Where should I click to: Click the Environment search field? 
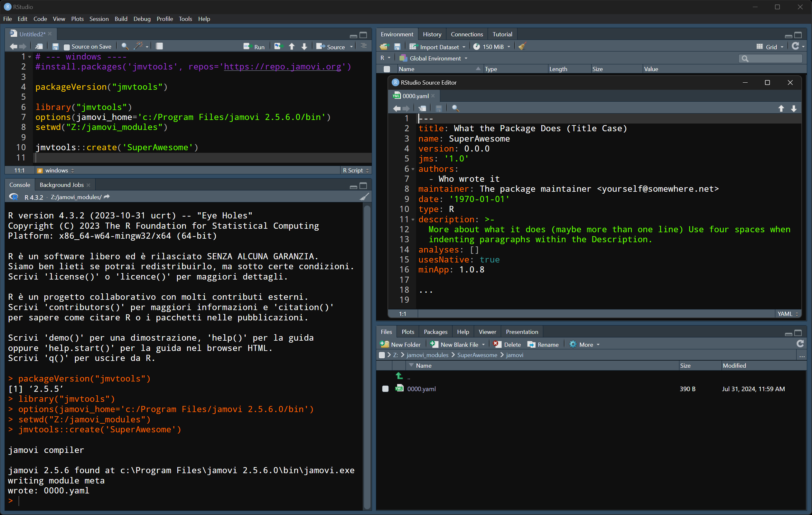tap(770, 59)
